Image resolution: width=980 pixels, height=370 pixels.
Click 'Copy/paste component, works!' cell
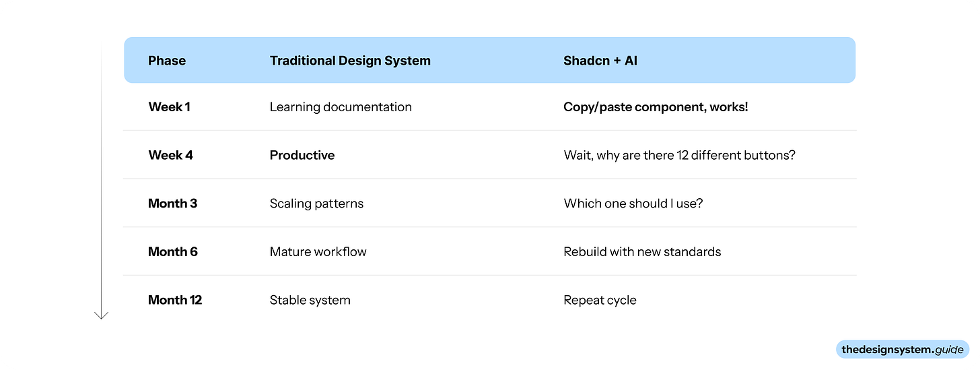point(656,106)
